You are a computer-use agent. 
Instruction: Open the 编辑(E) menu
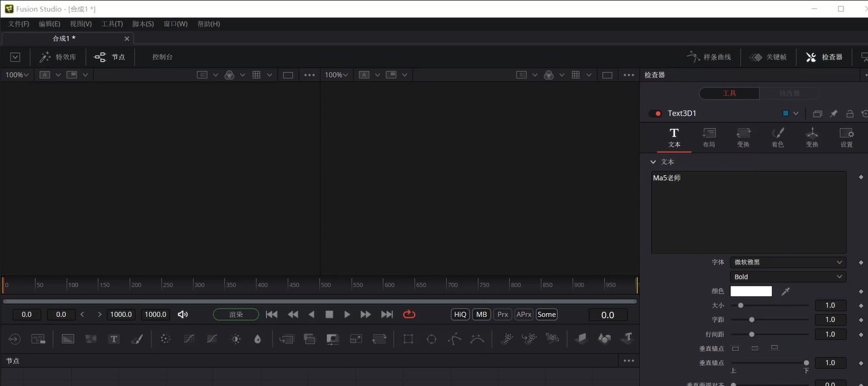coord(49,24)
